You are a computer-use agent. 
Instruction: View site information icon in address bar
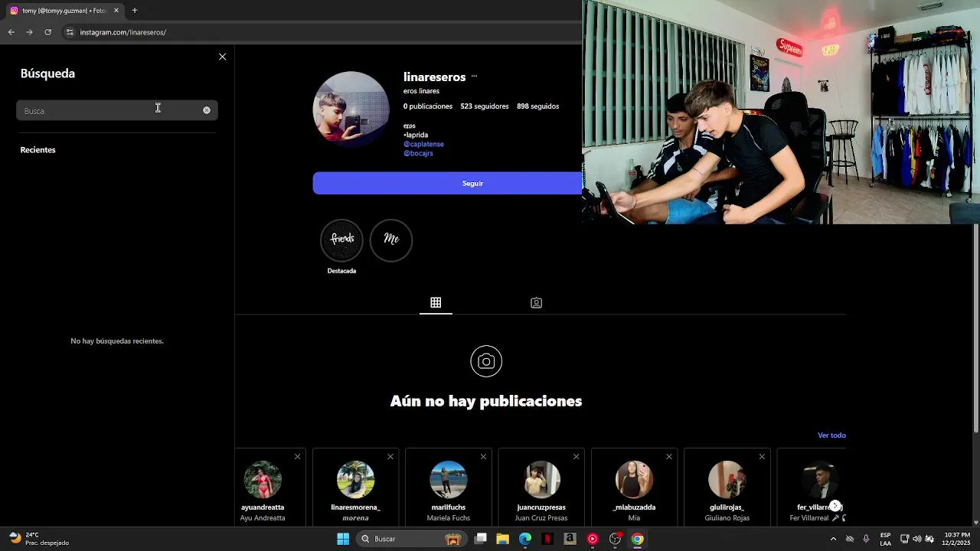pos(70,32)
